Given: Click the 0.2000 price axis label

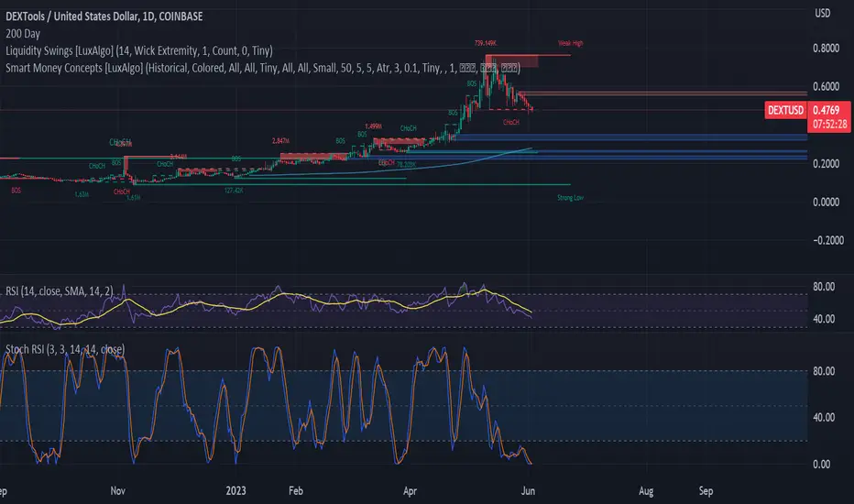Looking at the screenshot, I should pyautogui.click(x=826, y=164).
